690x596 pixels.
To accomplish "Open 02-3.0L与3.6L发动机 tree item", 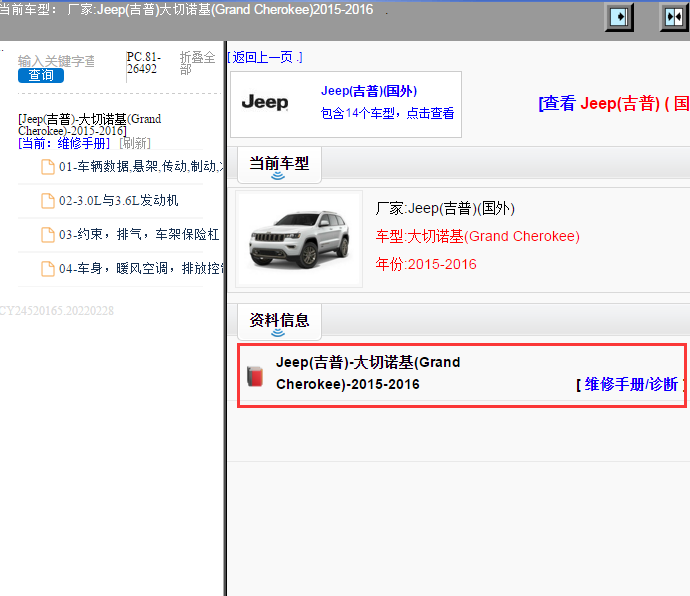I will tap(118, 200).
